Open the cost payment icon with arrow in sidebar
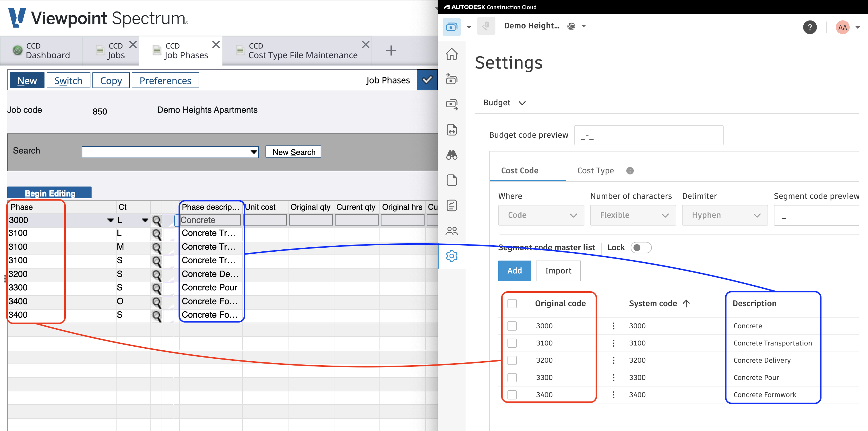 pyautogui.click(x=452, y=104)
